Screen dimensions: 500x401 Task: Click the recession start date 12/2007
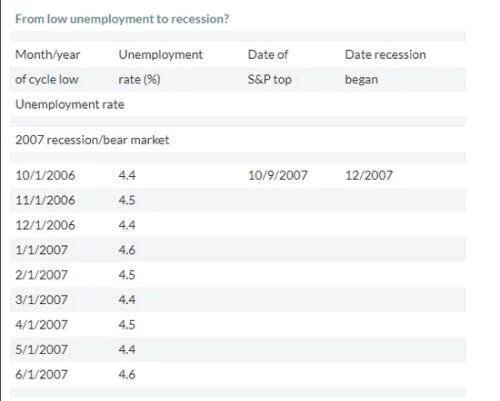pos(369,175)
